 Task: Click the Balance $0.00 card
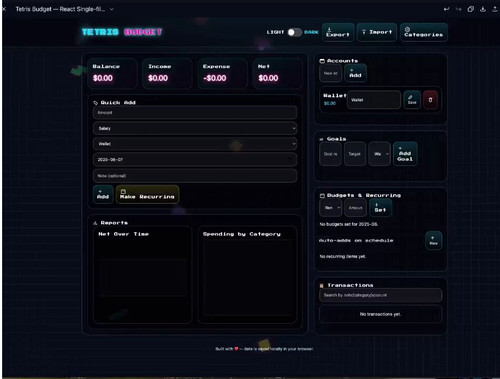pos(112,73)
